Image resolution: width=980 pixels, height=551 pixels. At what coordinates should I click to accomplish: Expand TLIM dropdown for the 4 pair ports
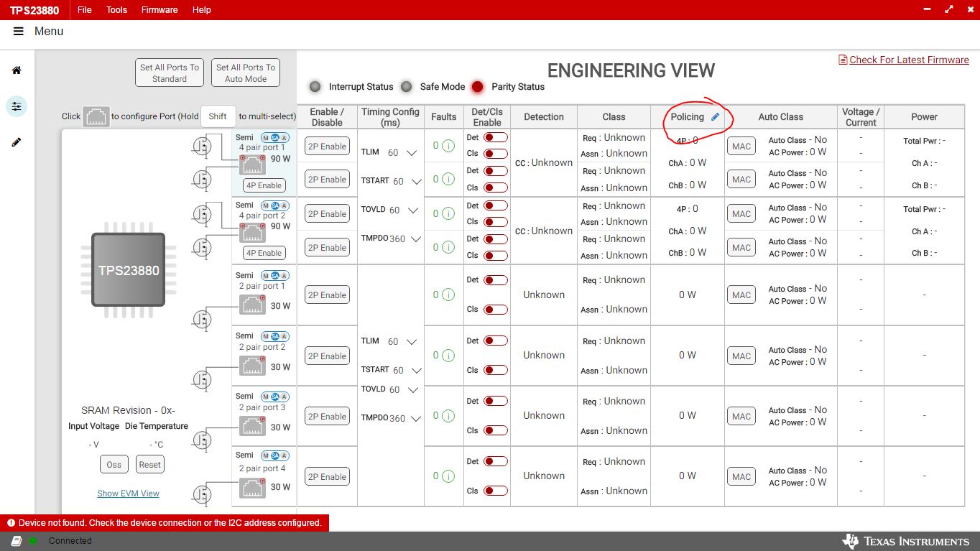point(412,153)
